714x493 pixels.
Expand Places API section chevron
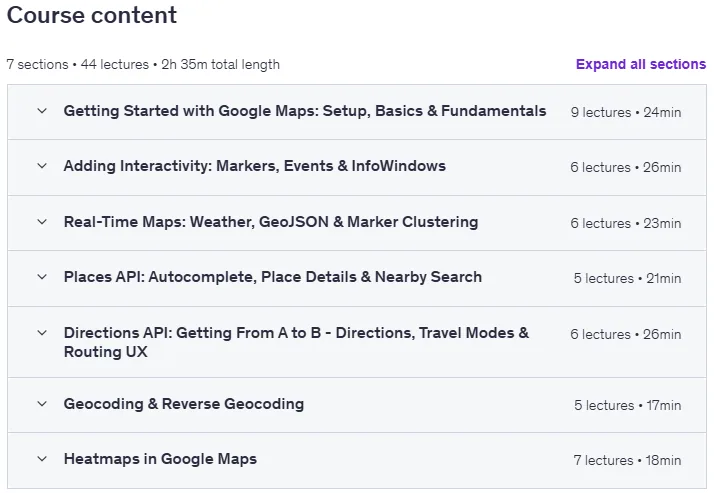[42, 277]
